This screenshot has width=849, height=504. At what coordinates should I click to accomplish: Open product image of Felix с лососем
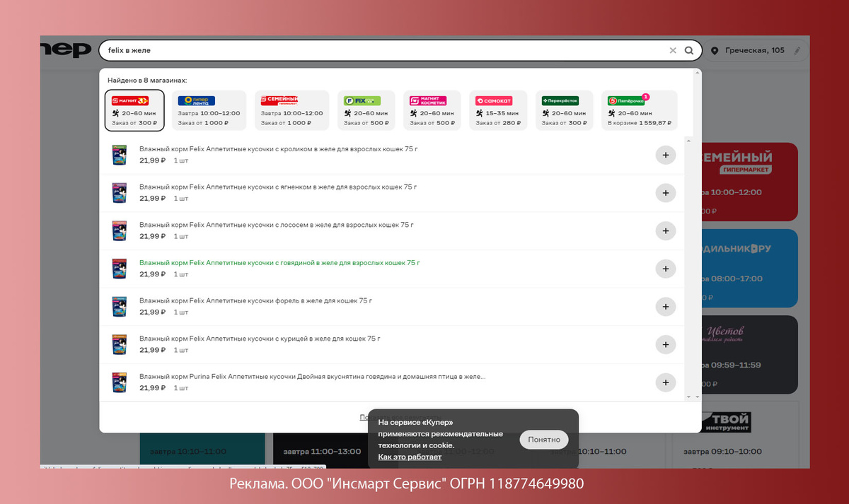(119, 230)
